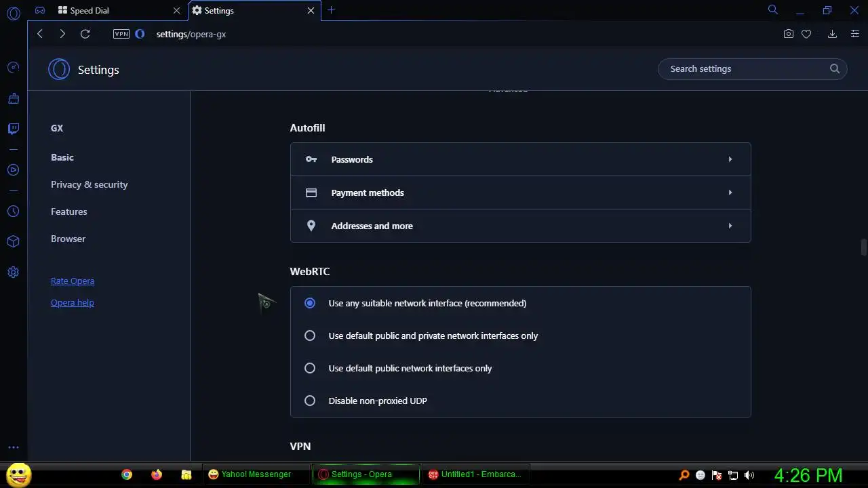
Task: Go forward to next page
Action: [x=62, y=34]
